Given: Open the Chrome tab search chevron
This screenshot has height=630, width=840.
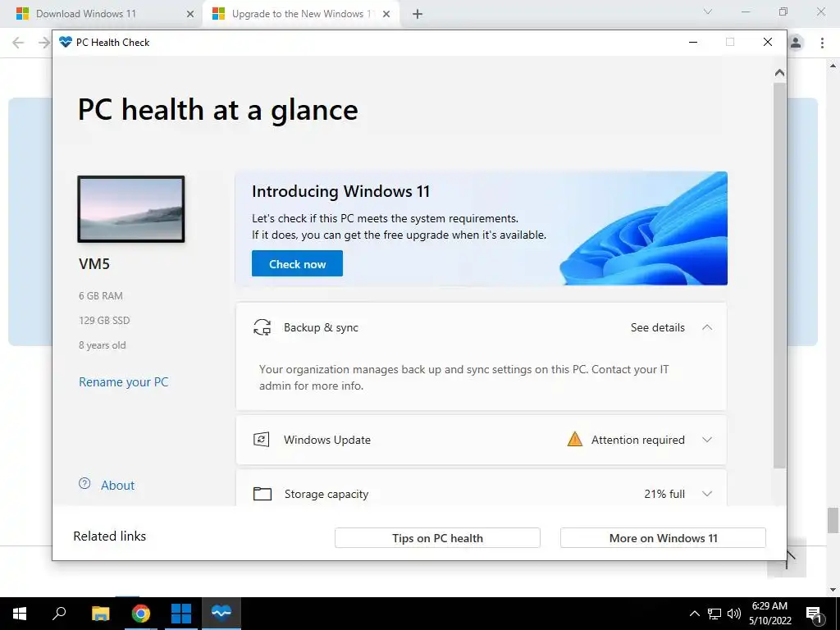Looking at the screenshot, I should tap(708, 11).
